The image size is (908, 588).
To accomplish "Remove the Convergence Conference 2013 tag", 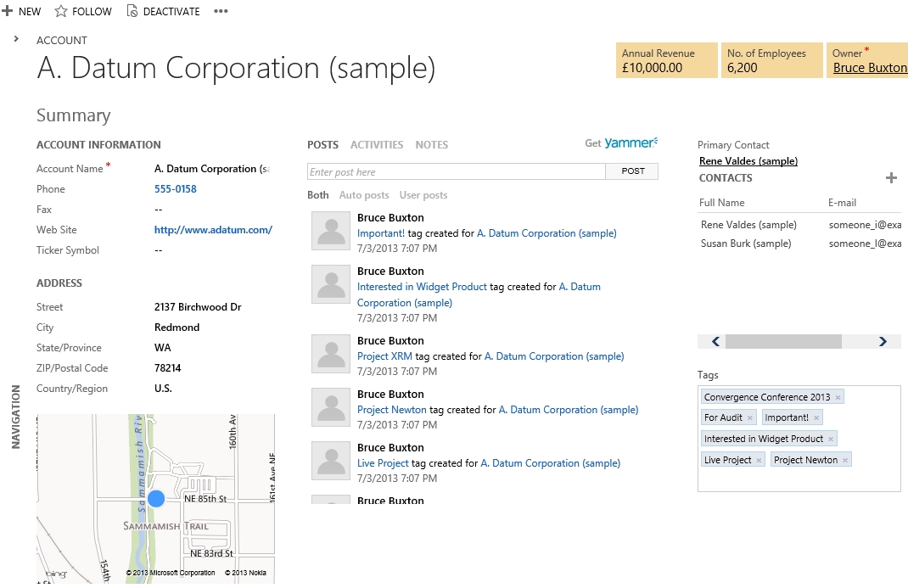I will tap(838, 397).
